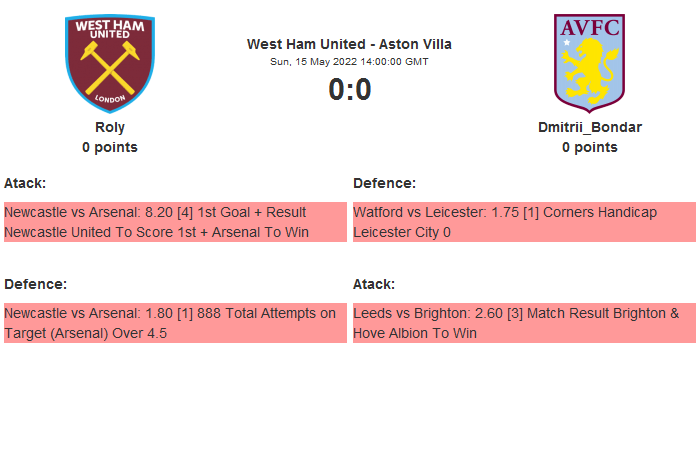This screenshot has width=700, height=460.
Task: Select the Newcastle vs Arsenal 8.20 bet
Action: 155,212
